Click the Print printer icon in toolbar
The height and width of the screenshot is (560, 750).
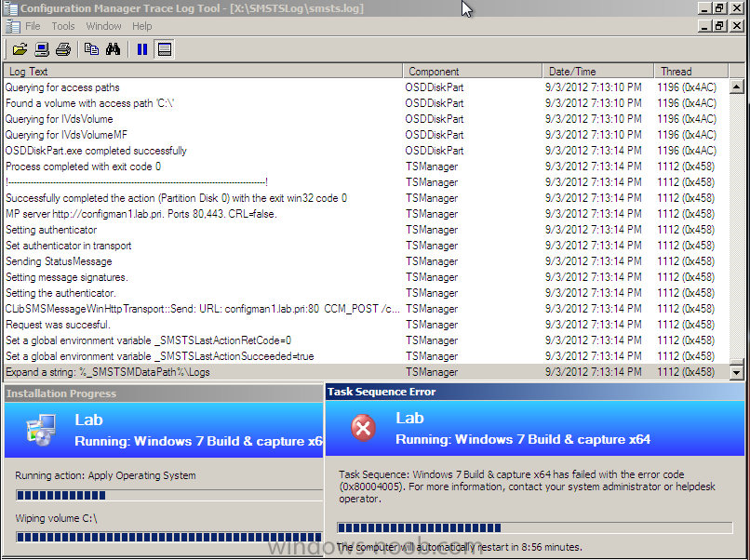point(62,49)
